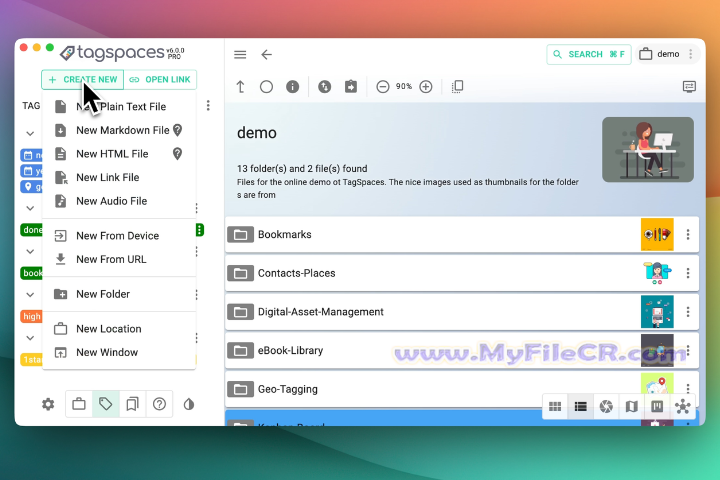
Task: Open the hamburger menu icon
Action: coord(240,55)
